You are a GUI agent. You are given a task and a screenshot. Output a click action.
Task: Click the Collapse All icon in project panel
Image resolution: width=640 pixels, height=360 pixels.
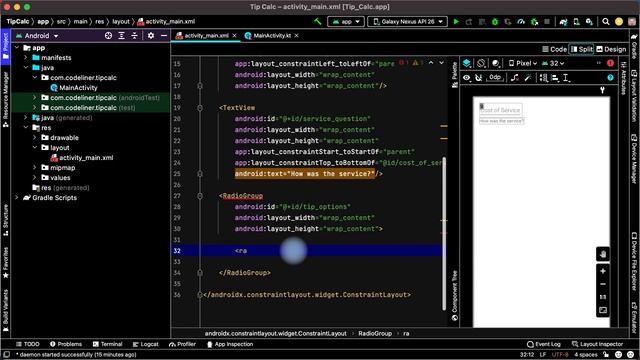pos(134,36)
